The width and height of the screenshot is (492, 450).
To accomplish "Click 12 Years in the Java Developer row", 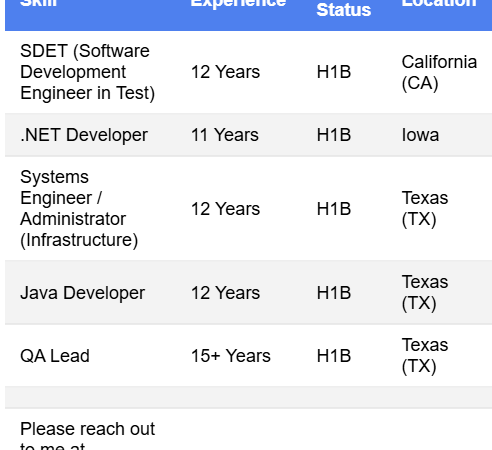I will [225, 293].
